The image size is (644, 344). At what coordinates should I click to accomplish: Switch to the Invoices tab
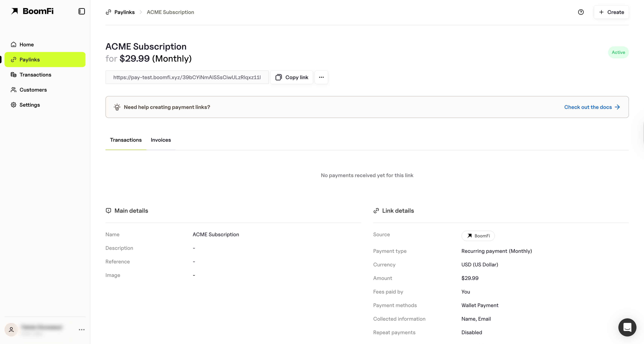click(160, 140)
